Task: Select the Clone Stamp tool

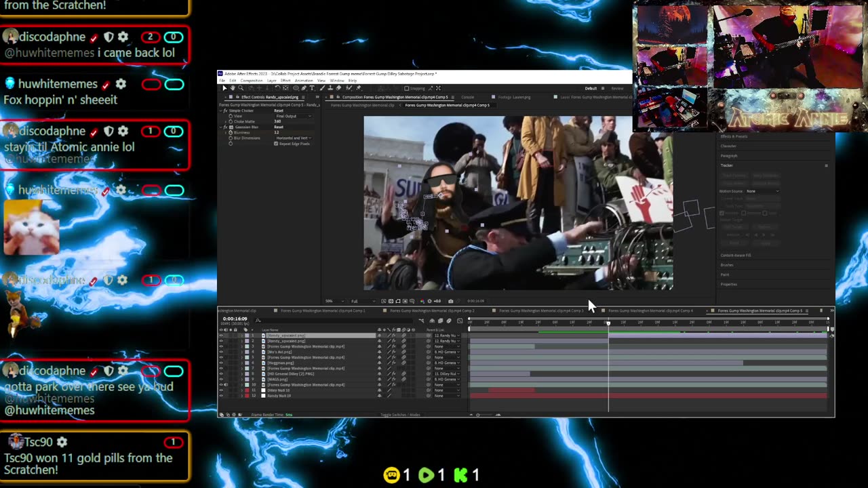Action: (x=331, y=88)
